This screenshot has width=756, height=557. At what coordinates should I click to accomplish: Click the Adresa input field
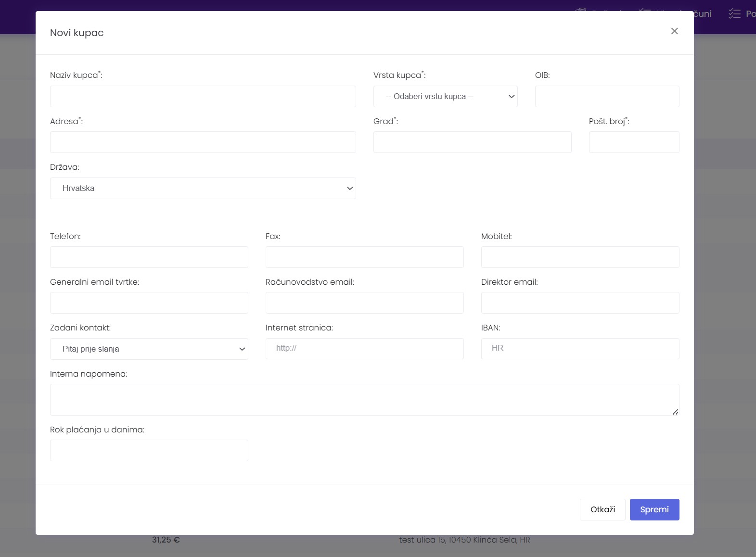203,142
